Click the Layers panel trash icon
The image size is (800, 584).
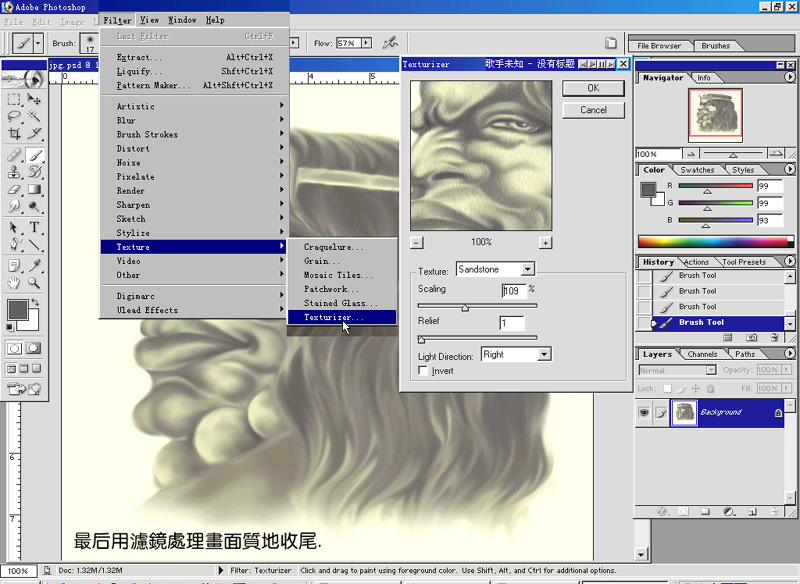774,512
